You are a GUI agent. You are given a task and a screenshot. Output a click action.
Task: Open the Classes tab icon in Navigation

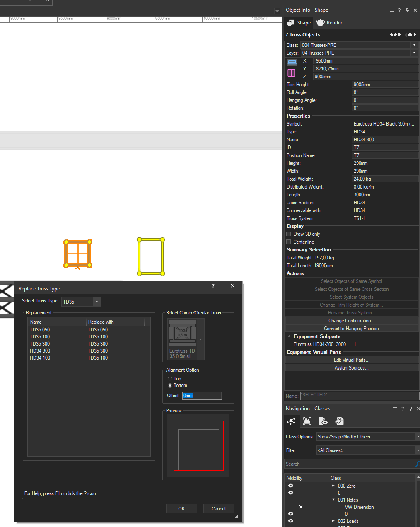(x=291, y=421)
